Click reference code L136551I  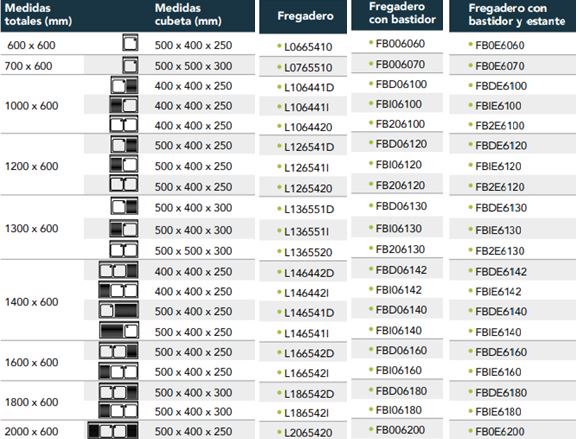coord(306,232)
